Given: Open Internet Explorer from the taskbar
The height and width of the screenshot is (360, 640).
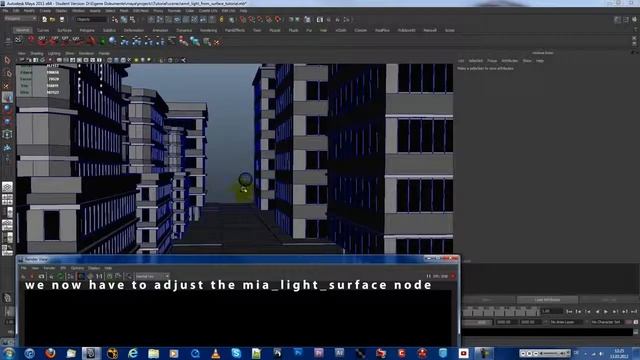Looking at the screenshot, I should [x=133, y=353].
